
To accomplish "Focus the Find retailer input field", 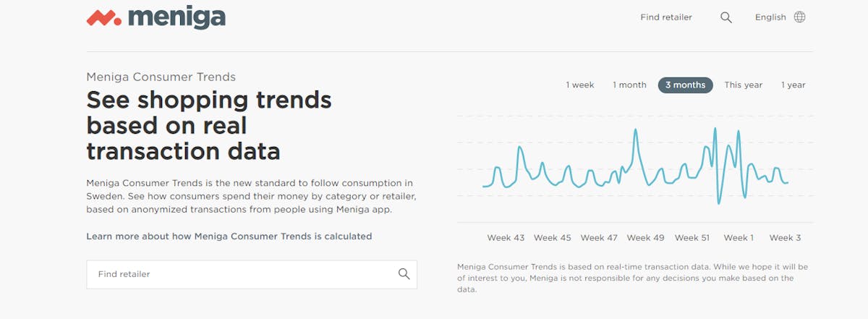I will [x=252, y=275].
